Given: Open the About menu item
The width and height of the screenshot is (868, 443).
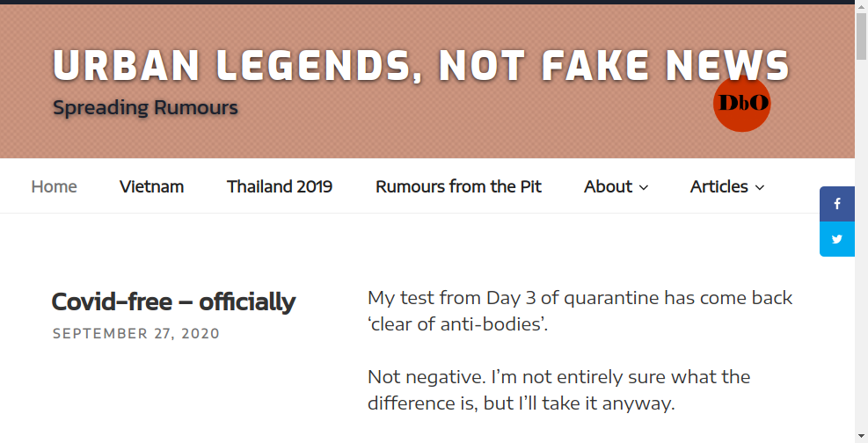Looking at the screenshot, I should pos(608,186).
